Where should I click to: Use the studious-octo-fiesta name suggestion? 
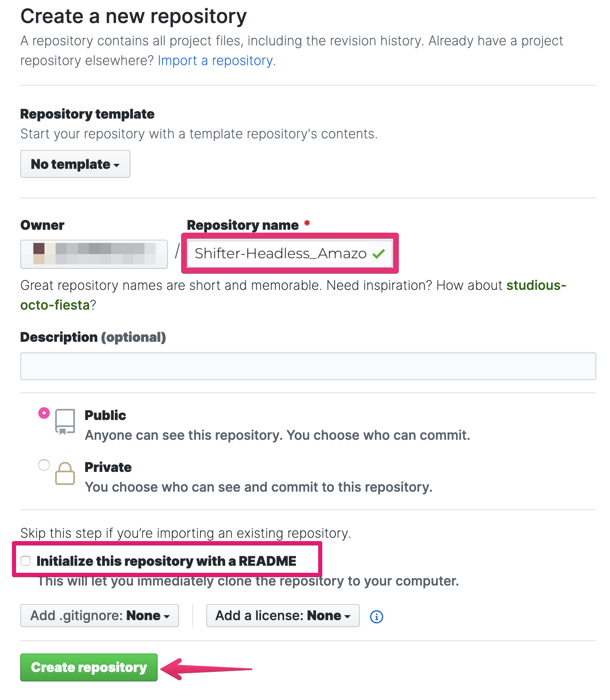tap(293, 295)
